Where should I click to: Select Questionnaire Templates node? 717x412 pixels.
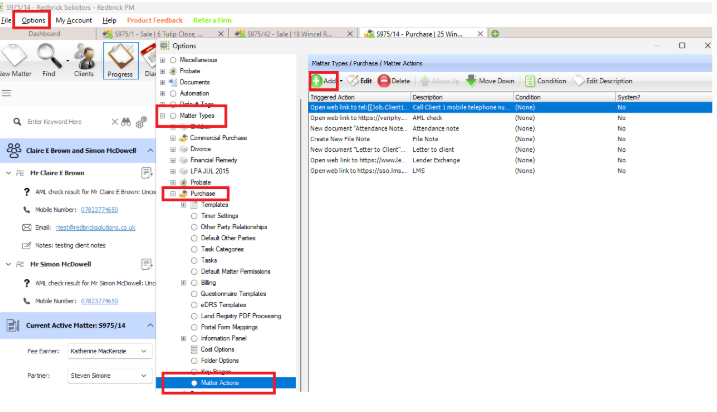[233, 294]
